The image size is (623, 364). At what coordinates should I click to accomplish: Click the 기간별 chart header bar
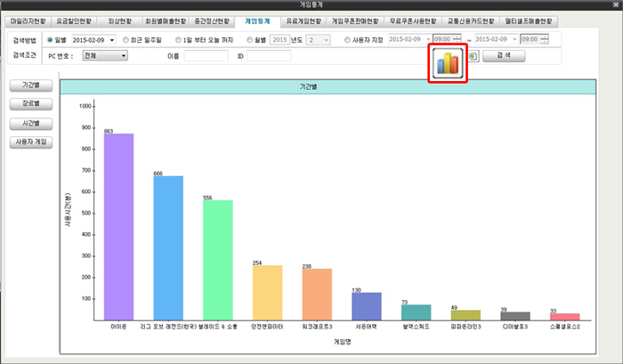click(x=328, y=86)
